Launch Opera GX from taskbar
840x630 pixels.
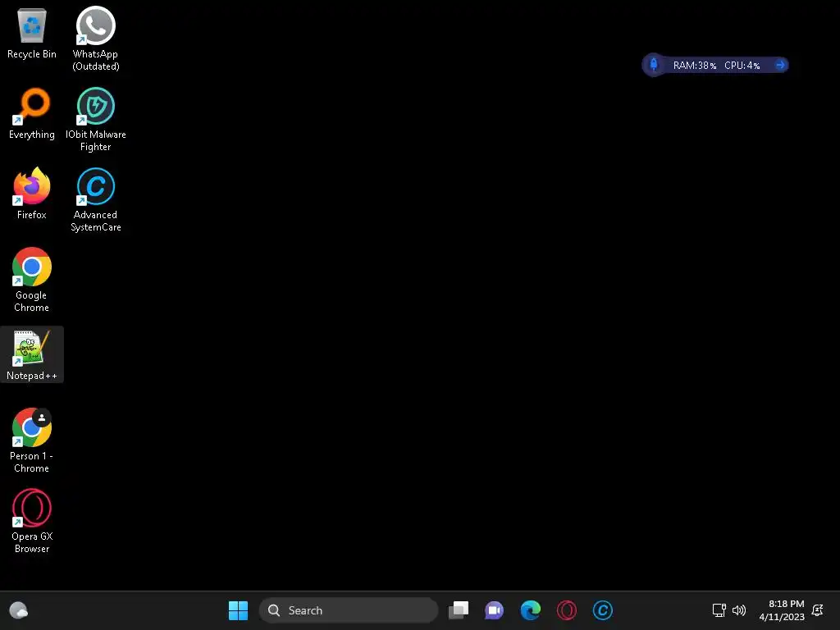click(x=566, y=610)
